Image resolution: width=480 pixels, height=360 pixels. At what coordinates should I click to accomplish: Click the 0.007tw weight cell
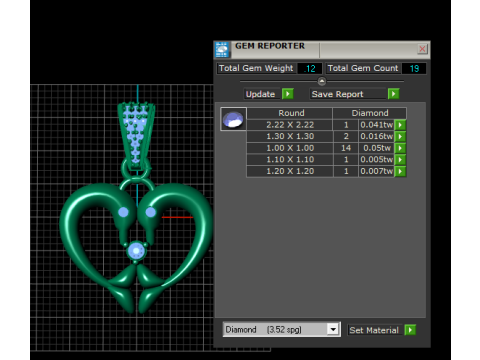[x=377, y=171]
